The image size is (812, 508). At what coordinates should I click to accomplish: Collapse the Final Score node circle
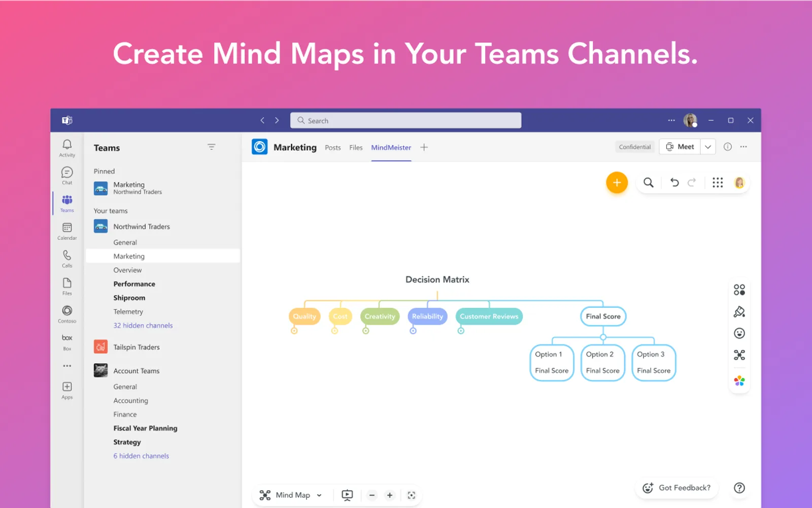[603, 337]
